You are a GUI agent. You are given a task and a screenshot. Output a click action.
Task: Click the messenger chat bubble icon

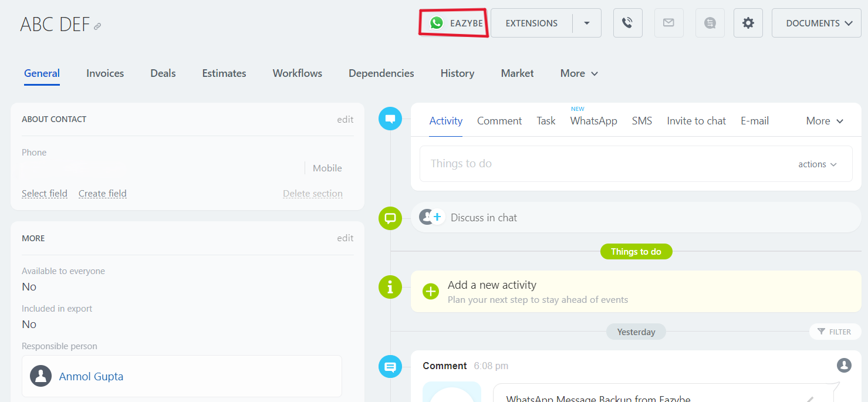[710, 23]
